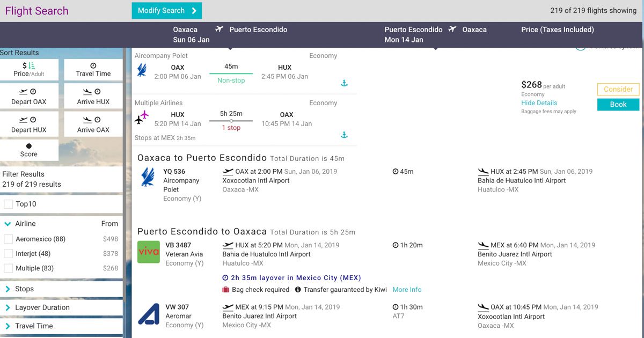
Task: Click the clock icon beside 45m duration
Action: click(x=396, y=172)
